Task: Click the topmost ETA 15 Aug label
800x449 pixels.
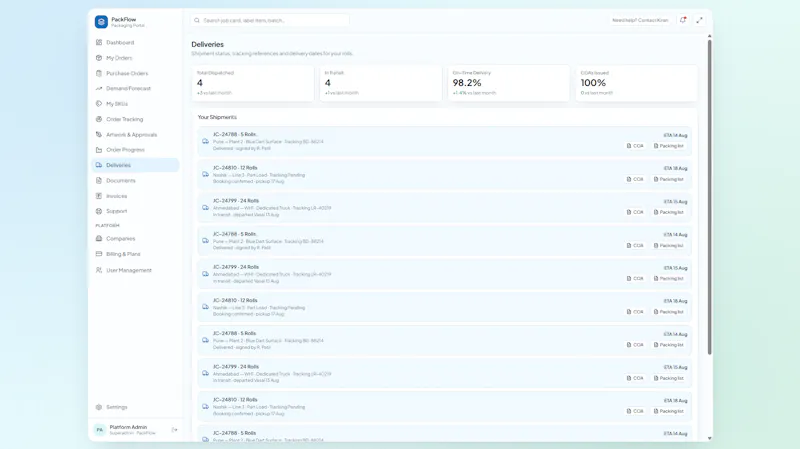Action: click(675, 202)
